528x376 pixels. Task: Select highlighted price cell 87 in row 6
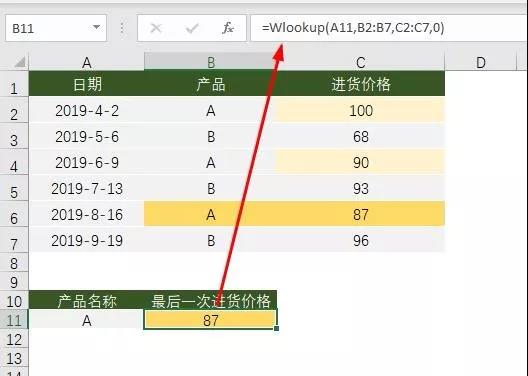(x=361, y=214)
